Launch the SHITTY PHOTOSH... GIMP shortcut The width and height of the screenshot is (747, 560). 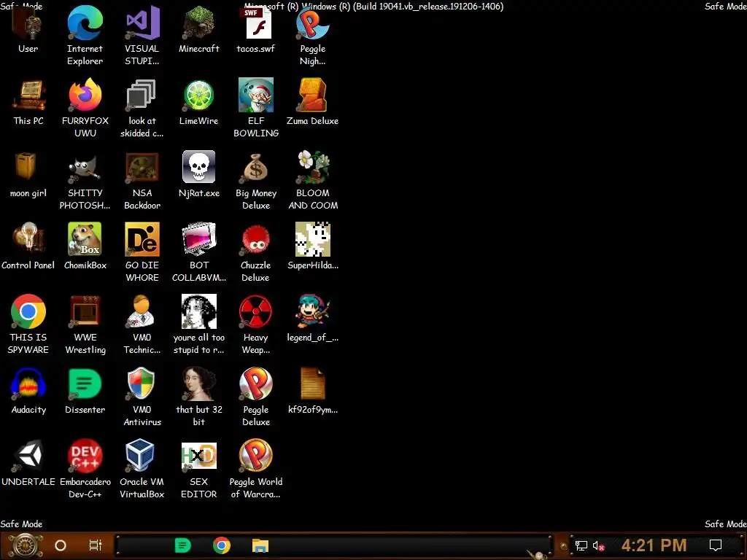(85, 168)
